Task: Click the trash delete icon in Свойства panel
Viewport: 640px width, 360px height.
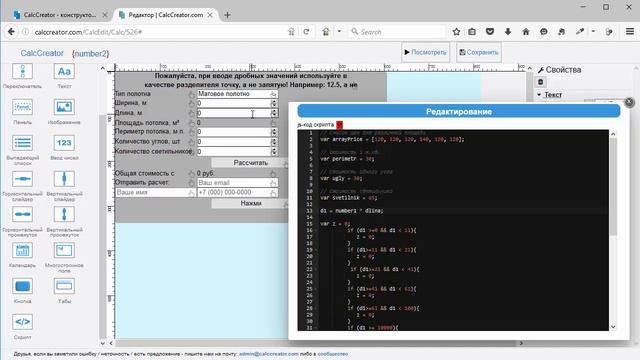Action: coord(540,82)
